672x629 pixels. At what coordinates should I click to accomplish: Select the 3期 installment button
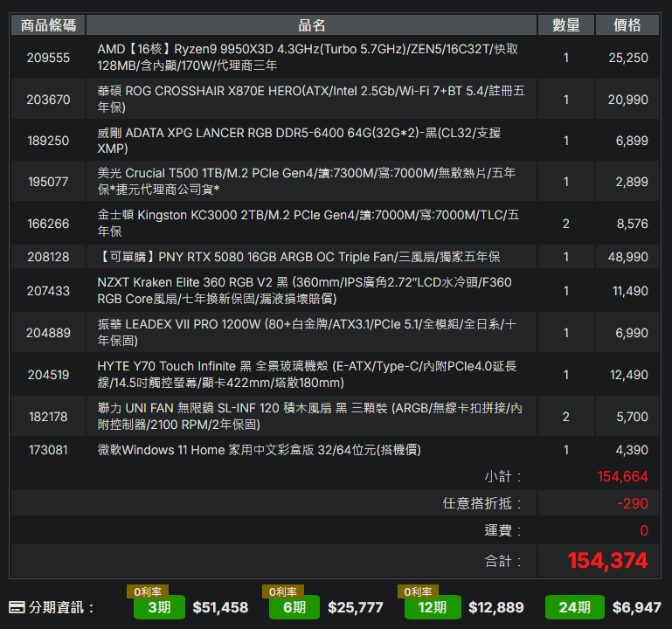(159, 607)
